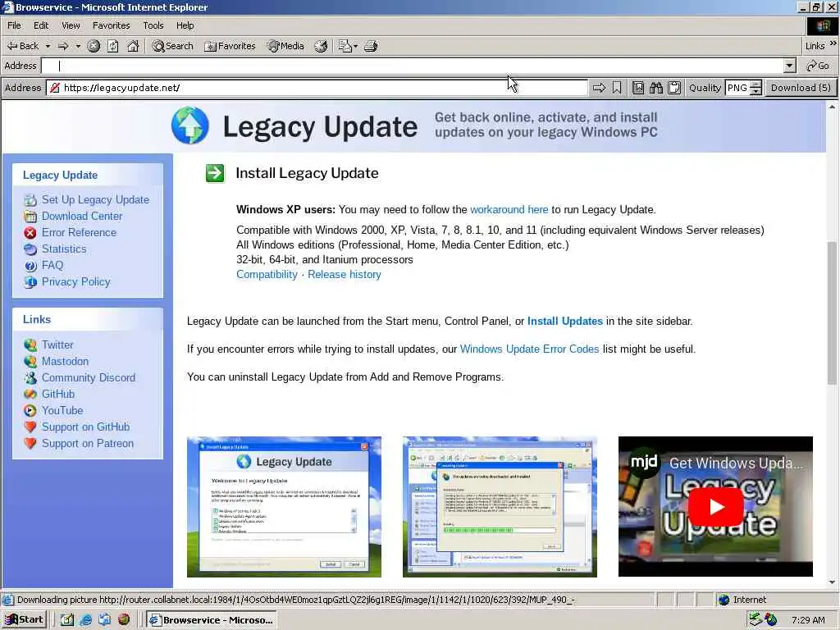Image resolution: width=840 pixels, height=630 pixels.
Task: Open the Forward history dropdown arrow
Action: (x=78, y=46)
